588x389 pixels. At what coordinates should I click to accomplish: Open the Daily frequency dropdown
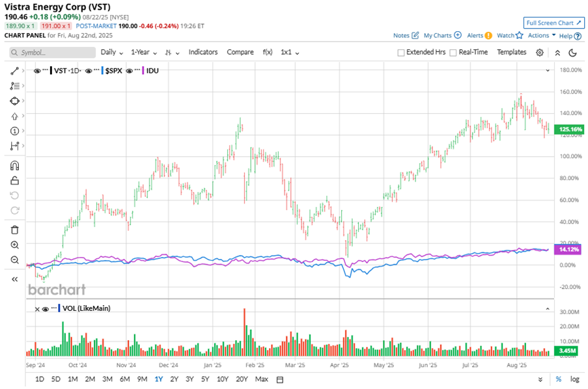coord(112,53)
